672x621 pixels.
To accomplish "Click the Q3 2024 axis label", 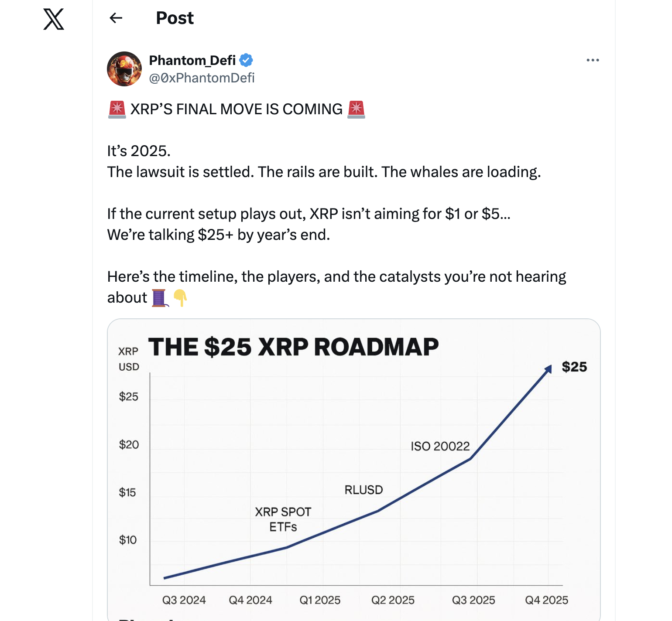I will click(184, 600).
